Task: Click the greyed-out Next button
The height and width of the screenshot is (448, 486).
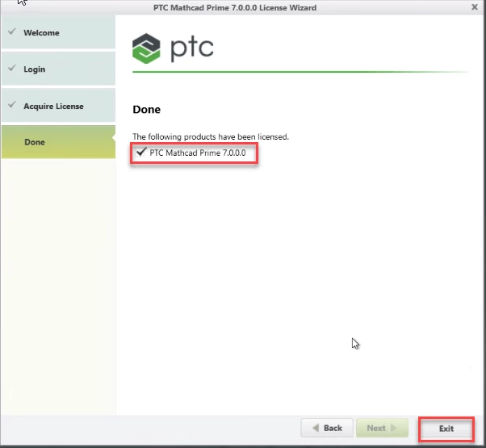Action: pos(382,428)
